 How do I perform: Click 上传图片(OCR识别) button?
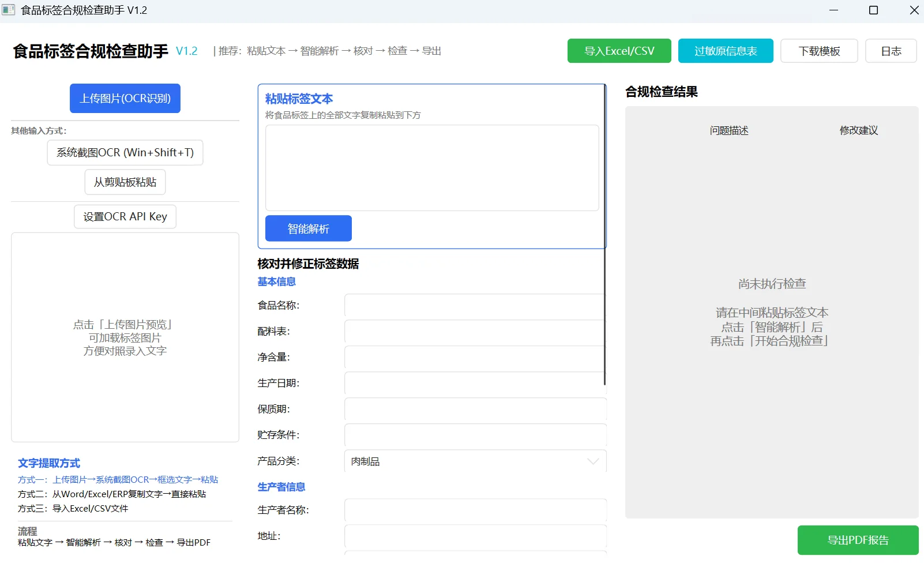click(x=125, y=98)
